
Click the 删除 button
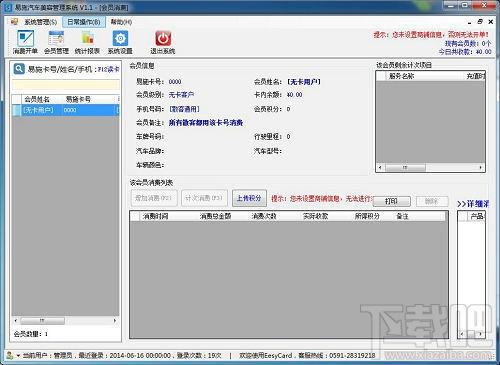click(x=432, y=201)
